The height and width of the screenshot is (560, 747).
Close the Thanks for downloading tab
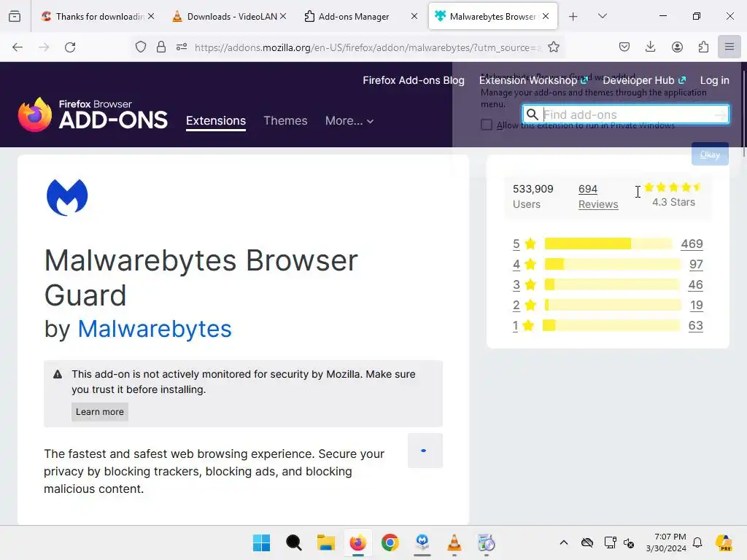[150, 16]
